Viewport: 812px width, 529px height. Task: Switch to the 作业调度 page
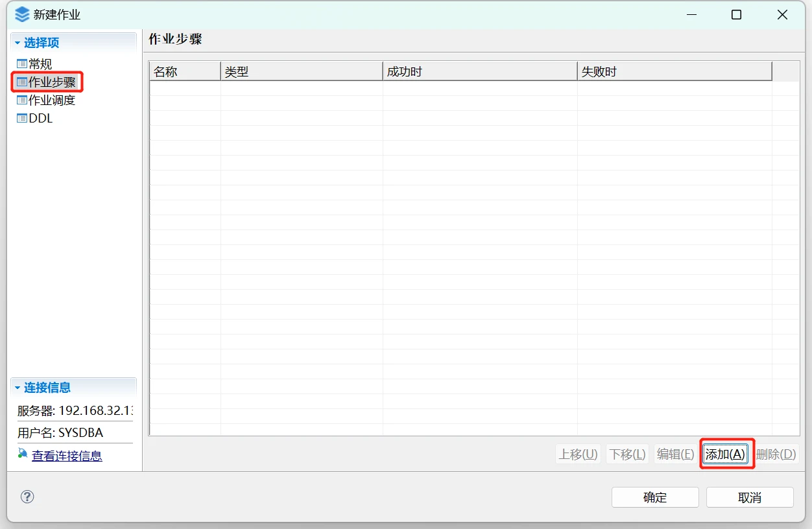pyautogui.click(x=52, y=100)
